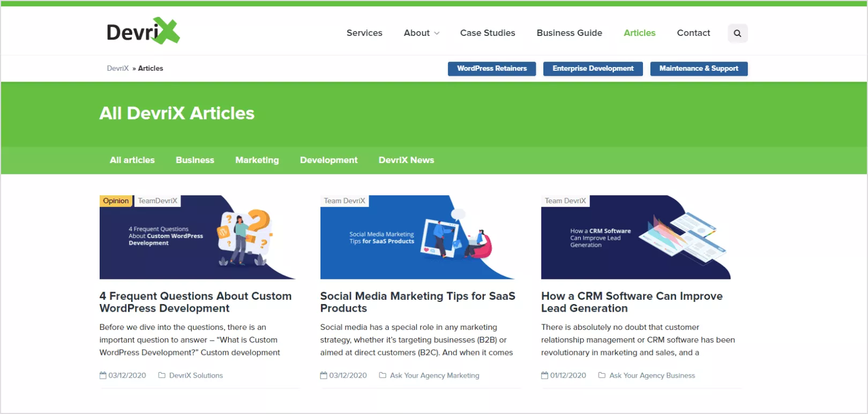Click folder icon next to Ask Your Agency Marketing
Viewport: 868px width, 414px height.
383,375
